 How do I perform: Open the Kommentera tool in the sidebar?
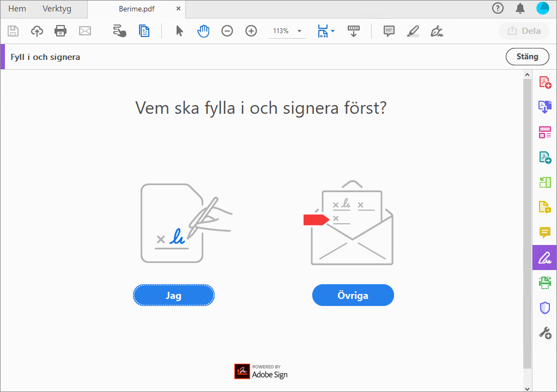[544, 232]
